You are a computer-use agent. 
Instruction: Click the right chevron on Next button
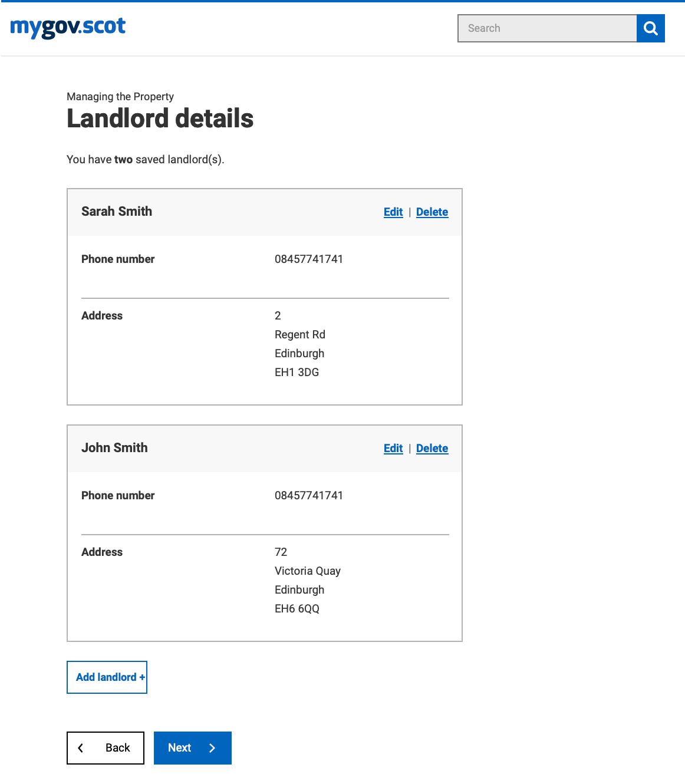pyautogui.click(x=212, y=748)
